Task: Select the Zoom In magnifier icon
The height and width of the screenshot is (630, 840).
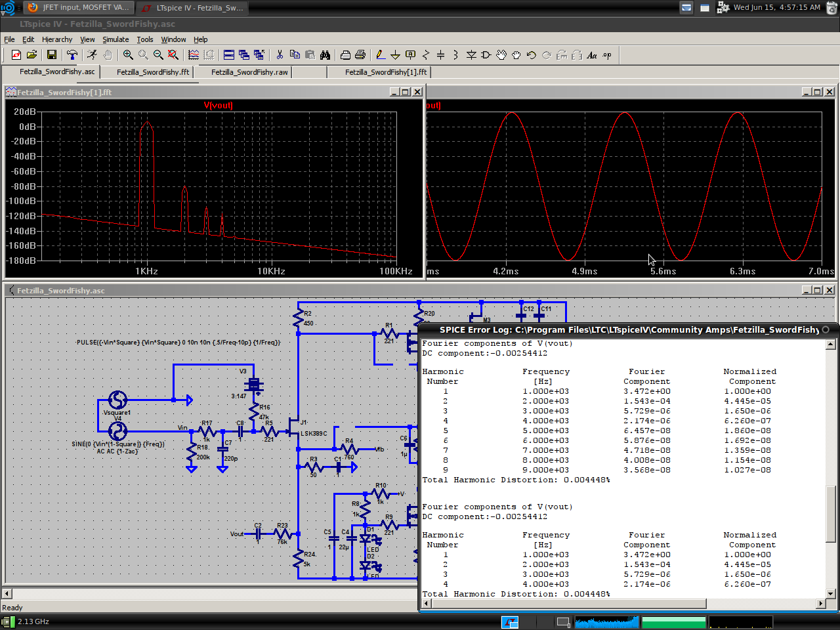Action: click(x=128, y=55)
